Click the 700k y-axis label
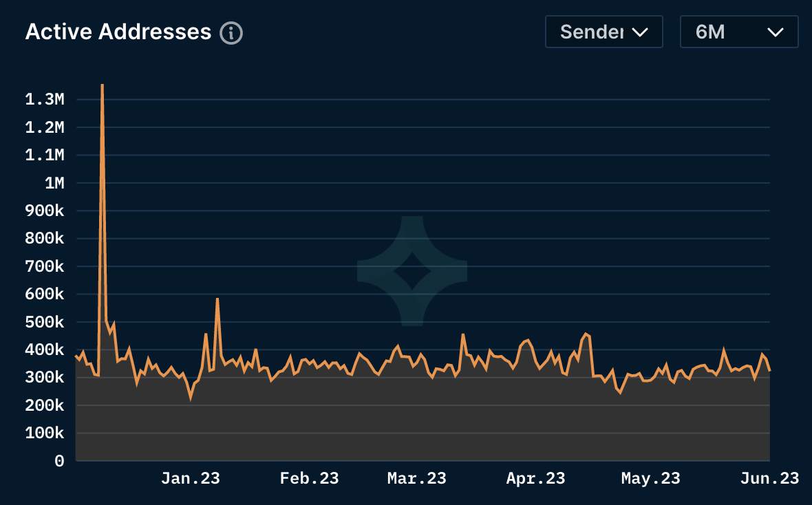The width and height of the screenshot is (812, 505). (45, 266)
